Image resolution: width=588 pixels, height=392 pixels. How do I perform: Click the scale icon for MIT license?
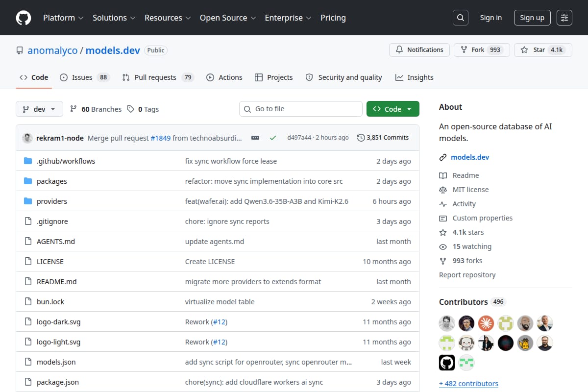point(443,190)
